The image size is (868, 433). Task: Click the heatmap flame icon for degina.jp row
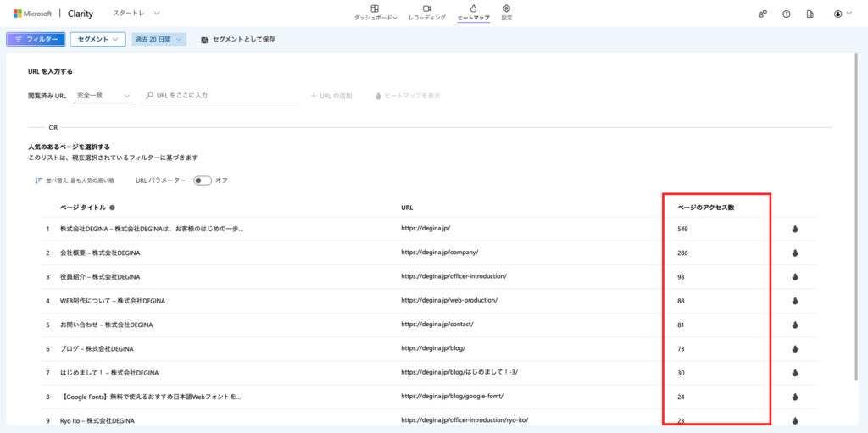click(x=795, y=229)
